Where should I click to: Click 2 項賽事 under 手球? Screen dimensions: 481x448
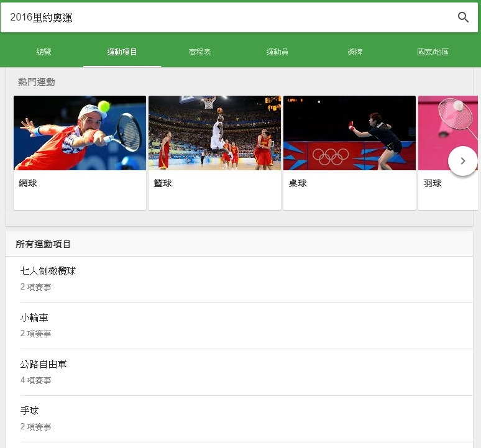pos(35,427)
